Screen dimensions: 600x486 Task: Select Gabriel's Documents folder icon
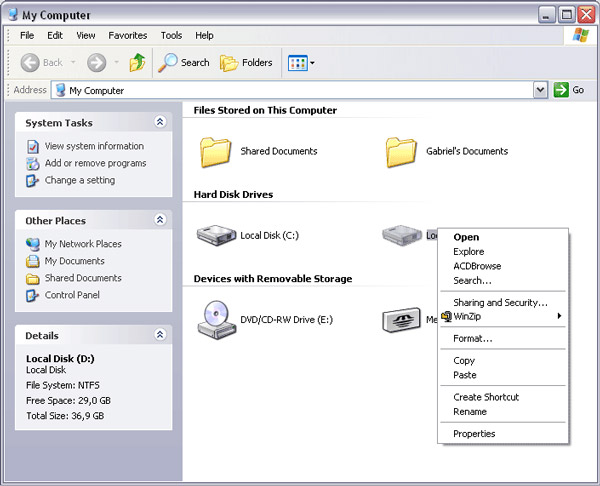tap(401, 152)
